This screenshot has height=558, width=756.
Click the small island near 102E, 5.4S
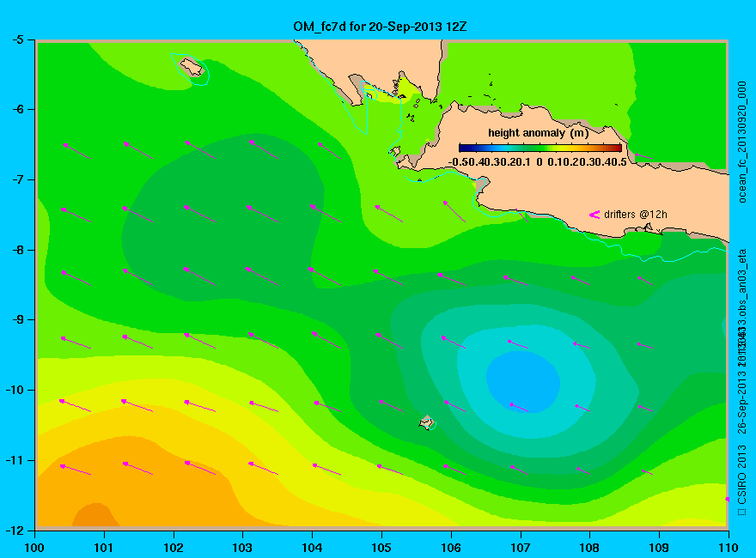192,67
